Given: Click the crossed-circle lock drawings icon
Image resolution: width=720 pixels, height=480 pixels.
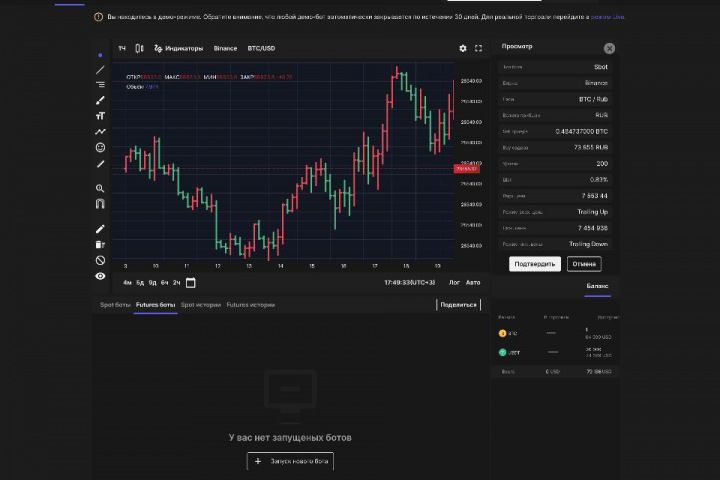Looking at the screenshot, I should pos(100,260).
